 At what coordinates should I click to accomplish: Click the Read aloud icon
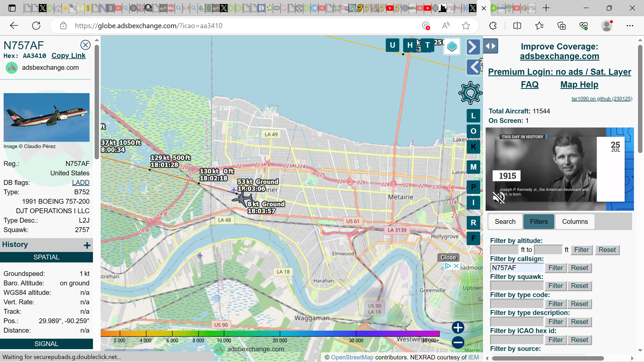coord(446,26)
